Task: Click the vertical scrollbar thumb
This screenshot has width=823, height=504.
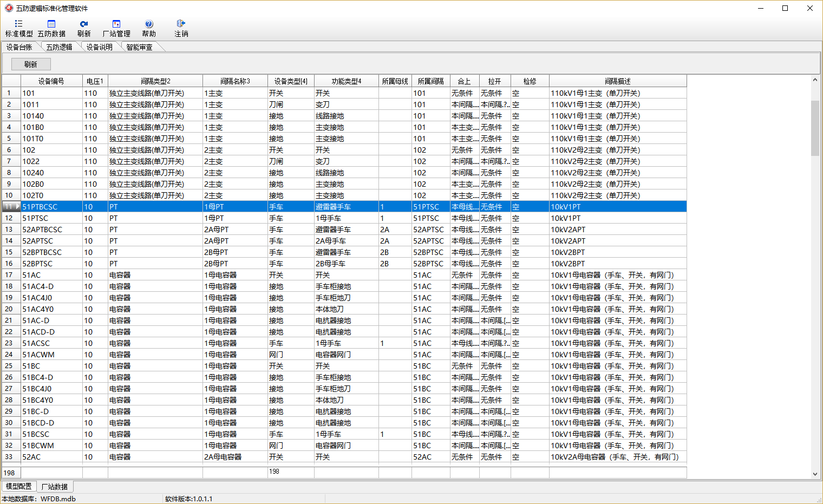Action: tap(815, 128)
